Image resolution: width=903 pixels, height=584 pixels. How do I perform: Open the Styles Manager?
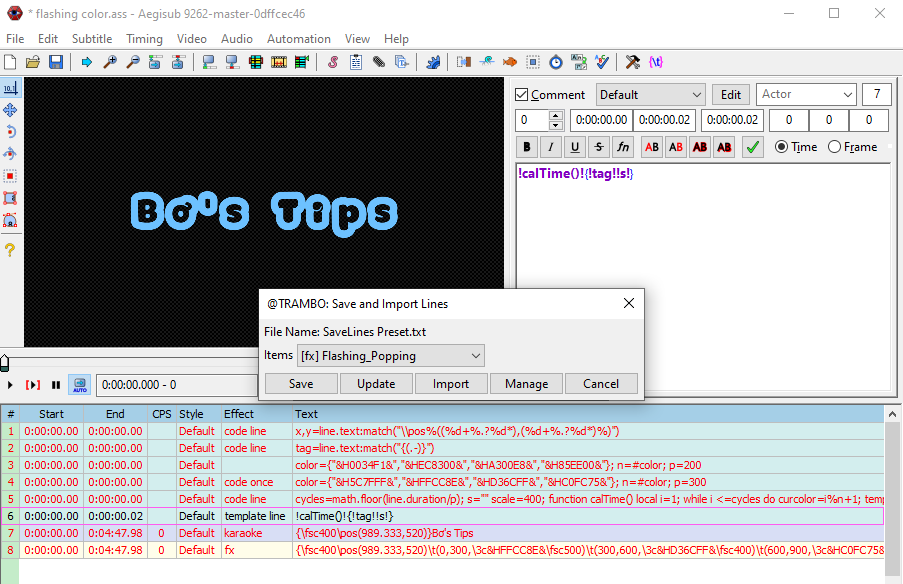(333, 61)
